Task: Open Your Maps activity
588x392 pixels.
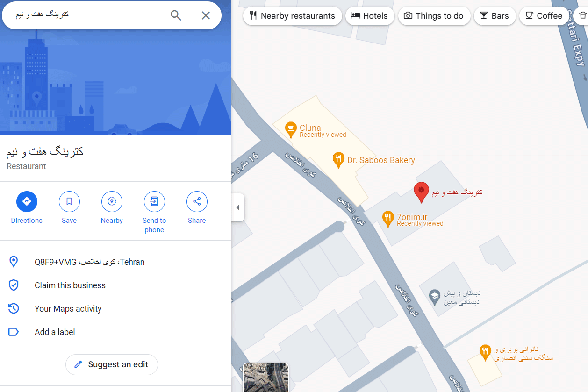Action: click(x=68, y=309)
